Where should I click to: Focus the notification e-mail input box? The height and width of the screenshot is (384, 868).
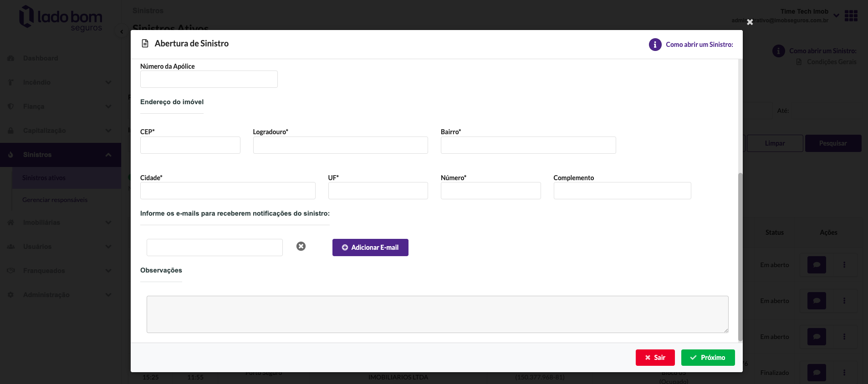214,248
